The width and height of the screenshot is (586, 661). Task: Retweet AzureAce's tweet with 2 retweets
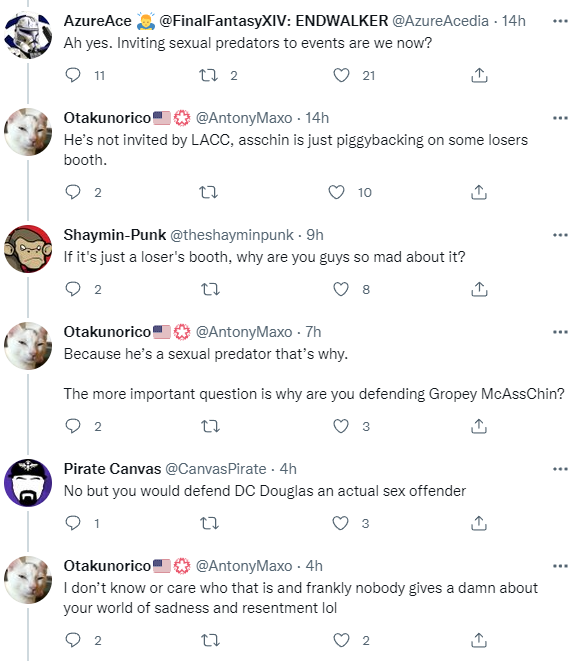(x=208, y=75)
